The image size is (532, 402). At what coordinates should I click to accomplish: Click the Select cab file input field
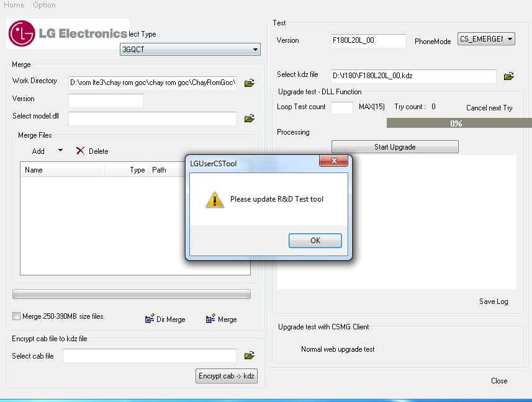click(150, 355)
